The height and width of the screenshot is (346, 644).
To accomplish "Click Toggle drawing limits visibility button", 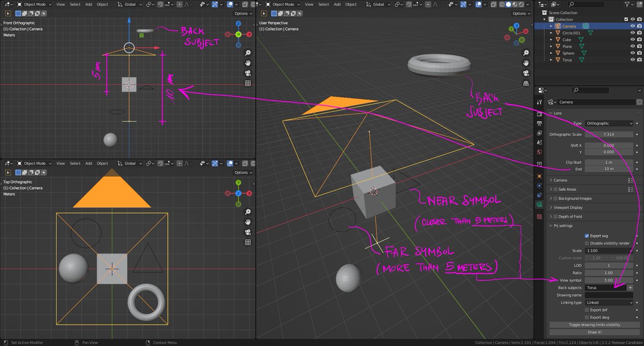I will [594, 325].
